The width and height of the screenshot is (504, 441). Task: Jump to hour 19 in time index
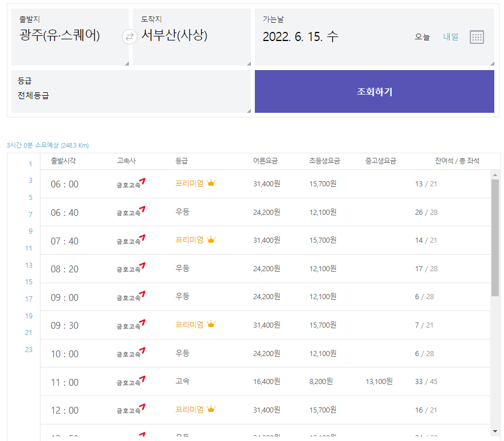(29, 316)
